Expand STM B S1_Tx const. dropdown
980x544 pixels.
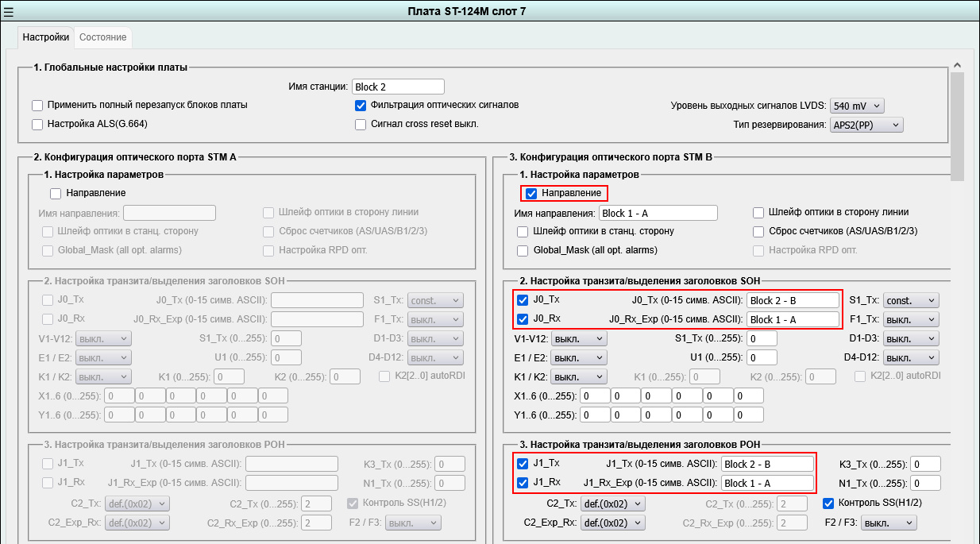(911, 300)
